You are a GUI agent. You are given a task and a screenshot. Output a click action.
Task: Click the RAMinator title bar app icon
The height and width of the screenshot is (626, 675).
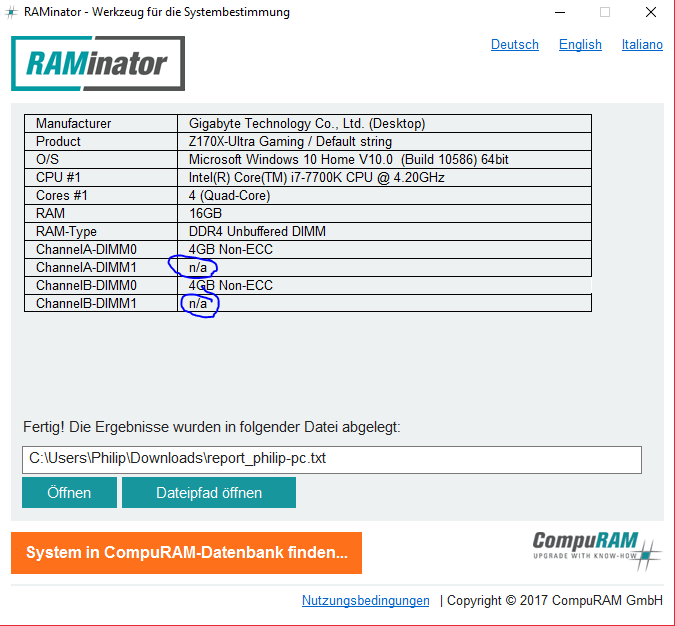(11, 12)
